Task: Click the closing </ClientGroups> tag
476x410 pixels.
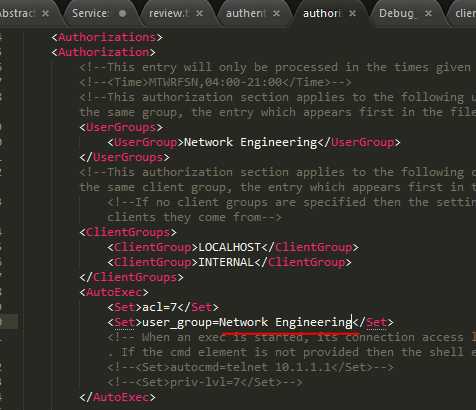Action: [x=131, y=277]
